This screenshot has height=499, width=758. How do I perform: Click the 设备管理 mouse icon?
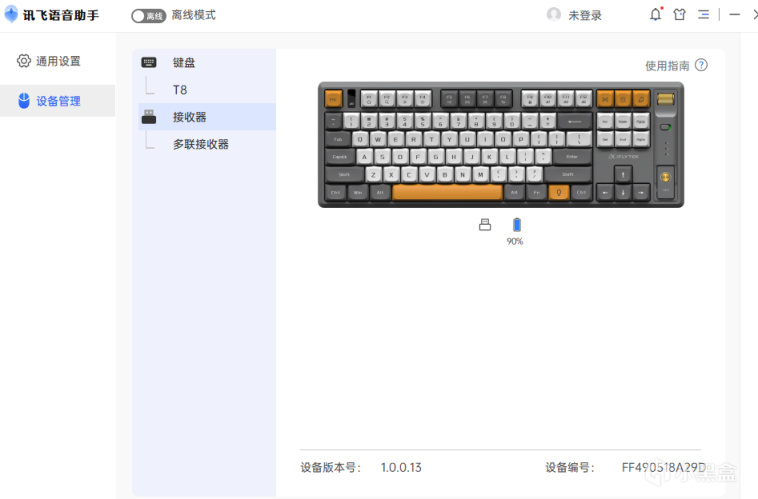coord(24,101)
